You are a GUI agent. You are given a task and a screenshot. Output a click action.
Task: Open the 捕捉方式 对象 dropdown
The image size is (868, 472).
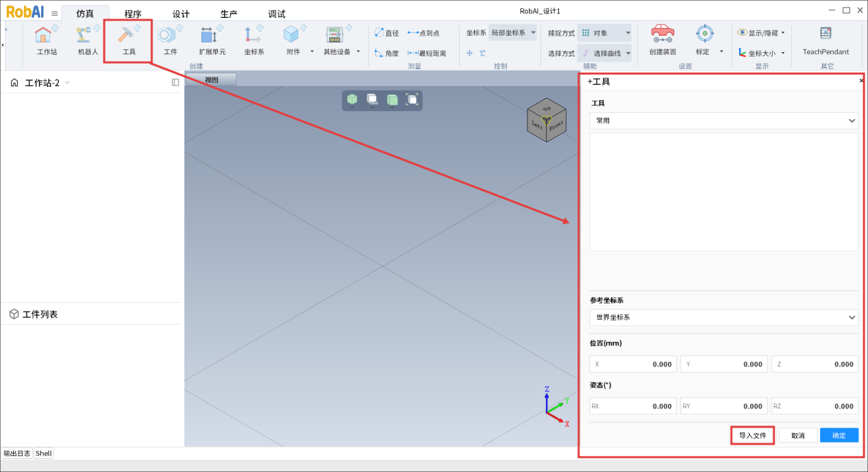604,33
